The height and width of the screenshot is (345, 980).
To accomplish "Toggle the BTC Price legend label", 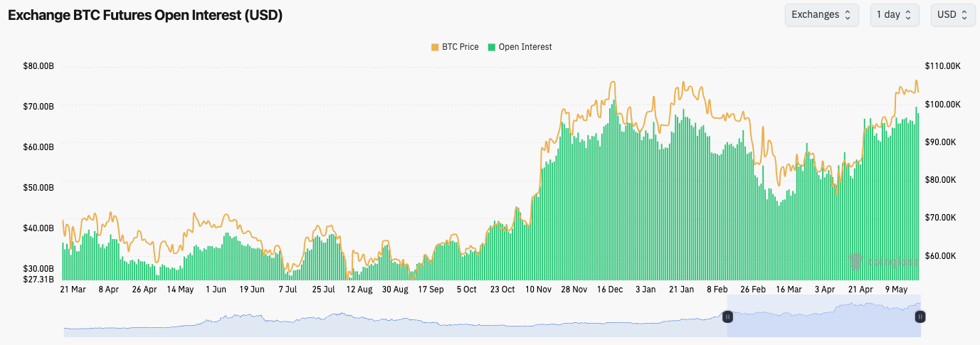I will tap(460, 47).
